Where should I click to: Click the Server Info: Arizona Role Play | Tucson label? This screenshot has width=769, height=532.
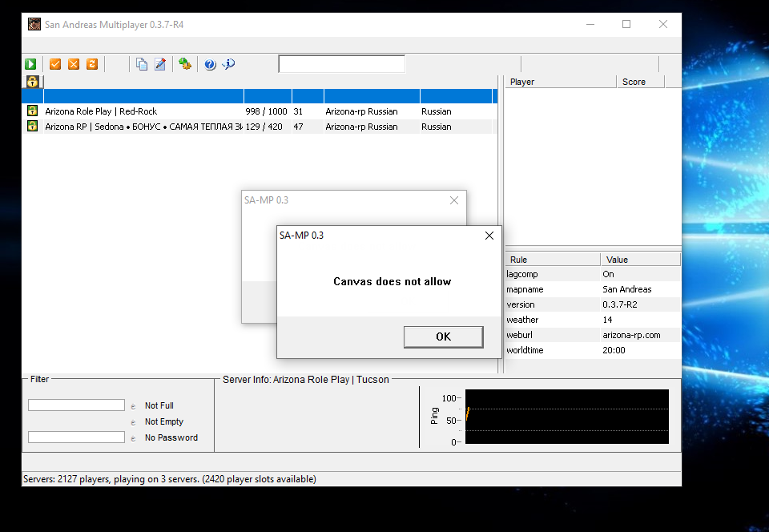(305, 380)
